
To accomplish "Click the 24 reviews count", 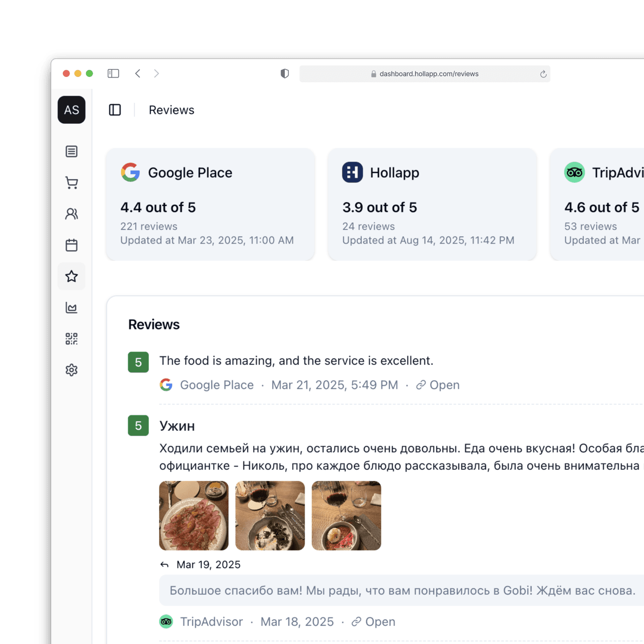I will tap(369, 226).
